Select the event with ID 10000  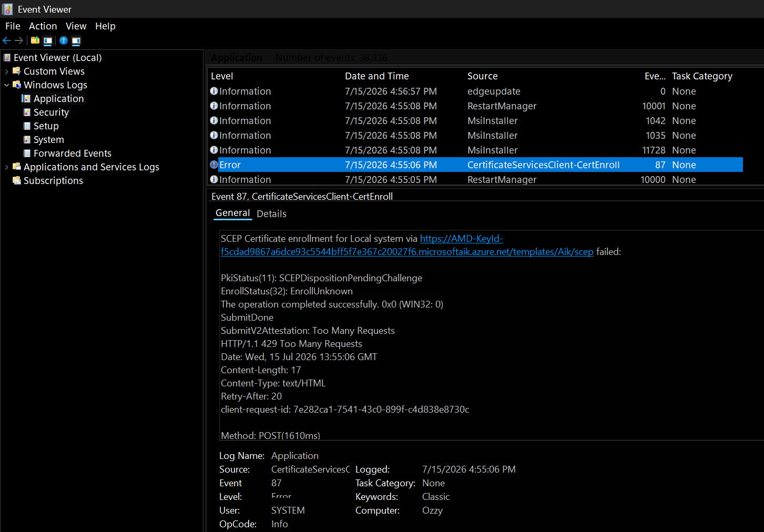tap(475, 179)
